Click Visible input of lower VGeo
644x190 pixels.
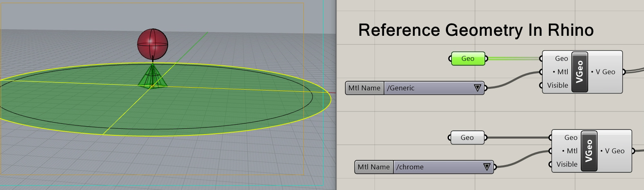click(567, 164)
